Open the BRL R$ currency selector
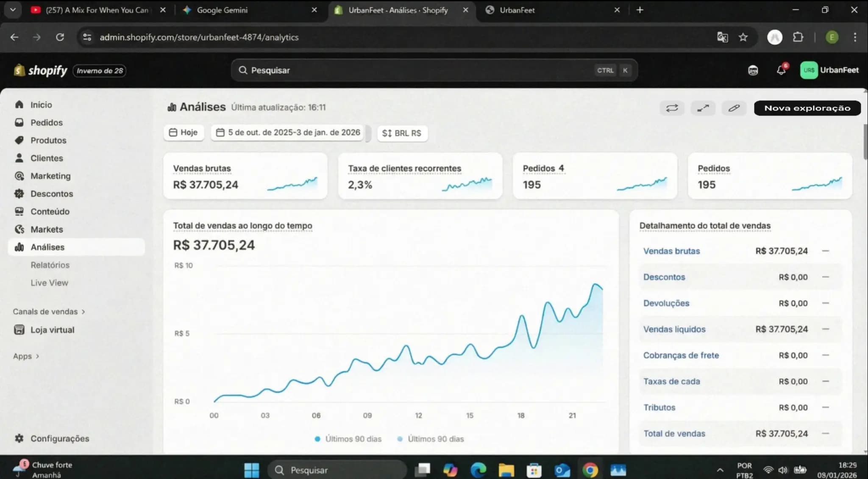The width and height of the screenshot is (868, 479). tap(402, 133)
